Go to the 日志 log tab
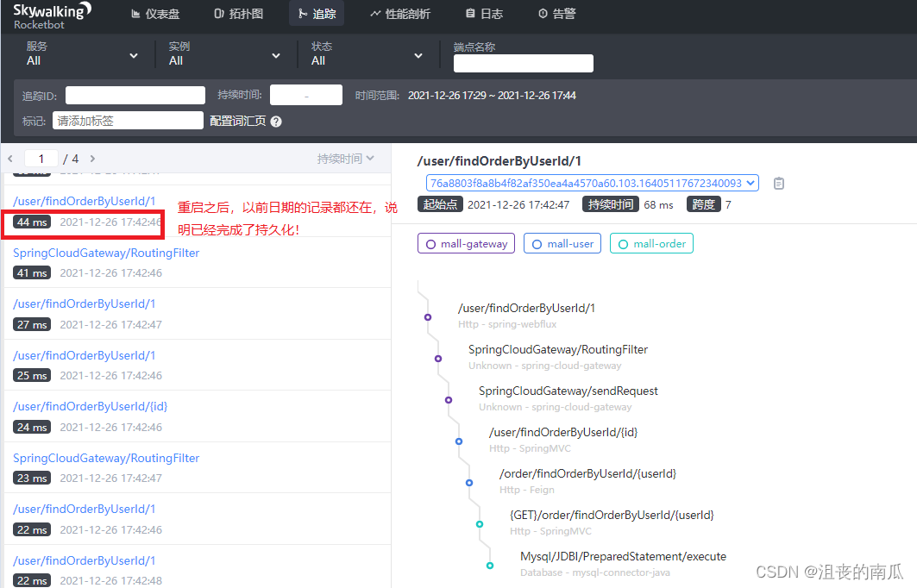The height and width of the screenshot is (588, 917). click(484, 14)
